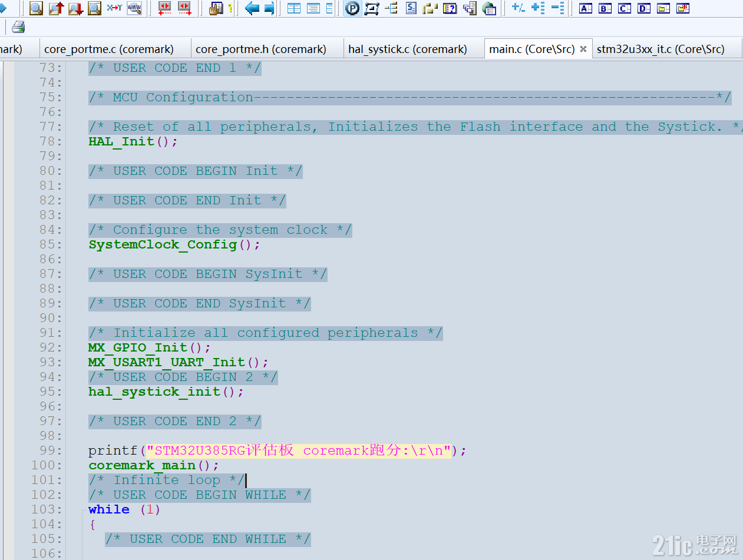Click the plain yellow folder layout icon
The image size is (743, 560).
663,8
